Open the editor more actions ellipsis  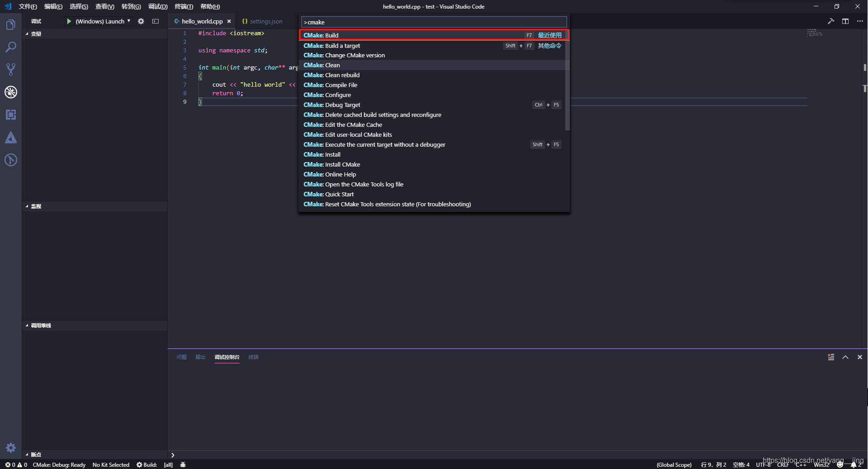(x=860, y=21)
